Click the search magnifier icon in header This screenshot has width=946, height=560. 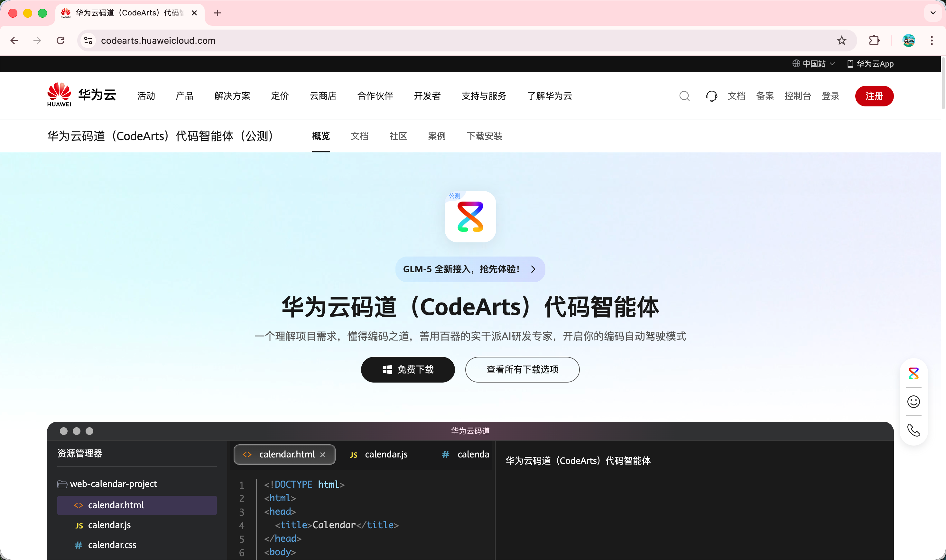pos(684,96)
